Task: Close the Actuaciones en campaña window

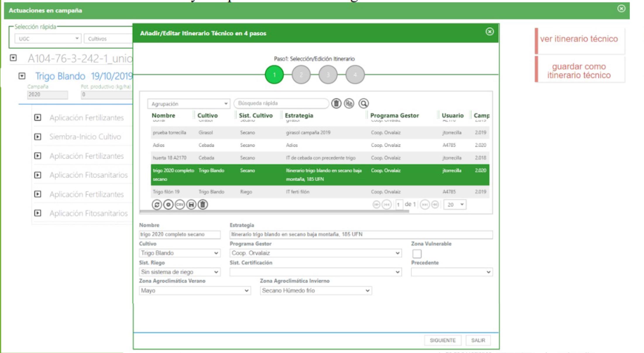Action: coord(621,8)
